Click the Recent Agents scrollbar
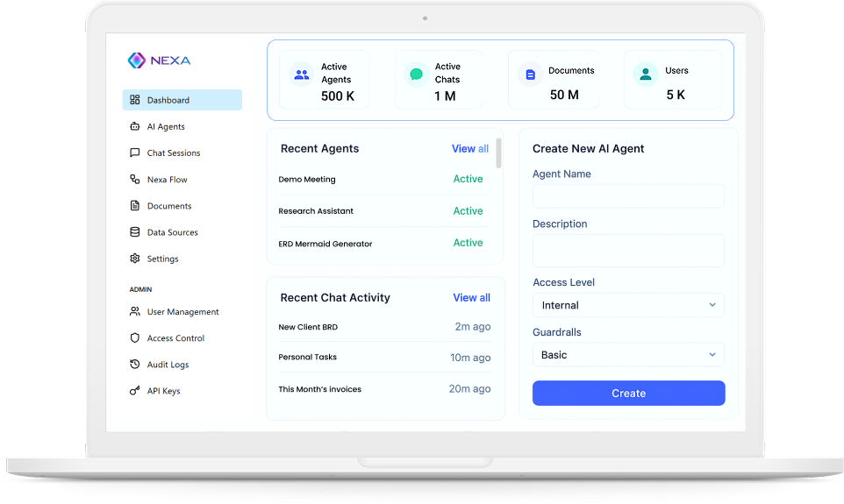844x504 pixels. coord(498,153)
